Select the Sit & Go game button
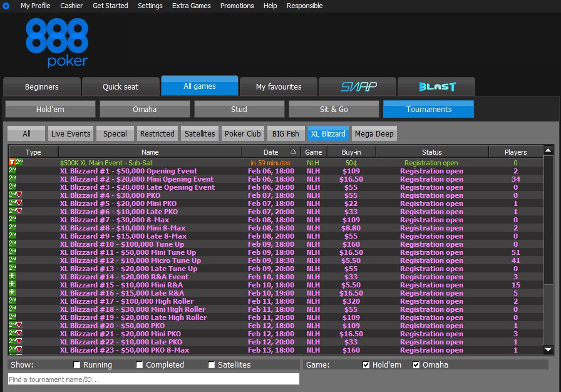The width and height of the screenshot is (561, 392). pyautogui.click(x=334, y=109)
